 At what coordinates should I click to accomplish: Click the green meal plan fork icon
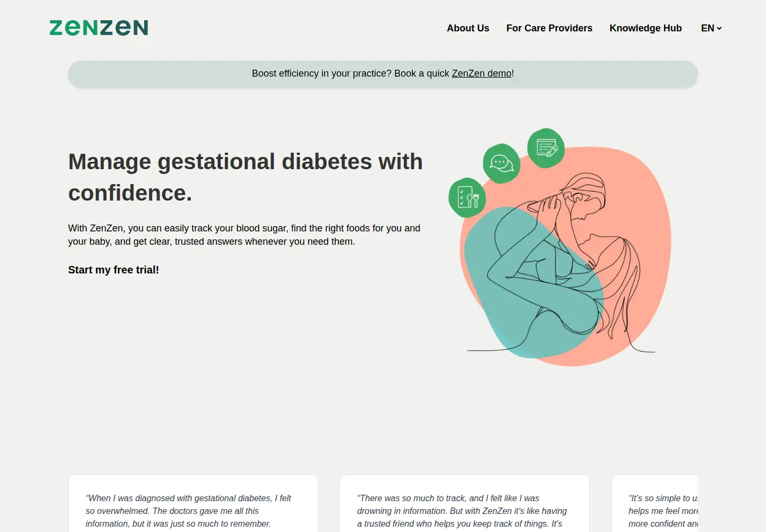pyautogui.click(x=468, y=197)
